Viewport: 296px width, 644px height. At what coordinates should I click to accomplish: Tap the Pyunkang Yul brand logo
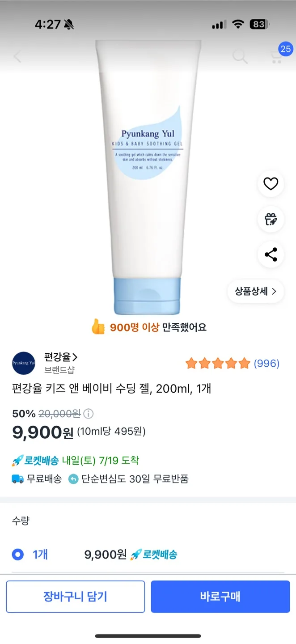pyautogui.click(x=24, y=363)
